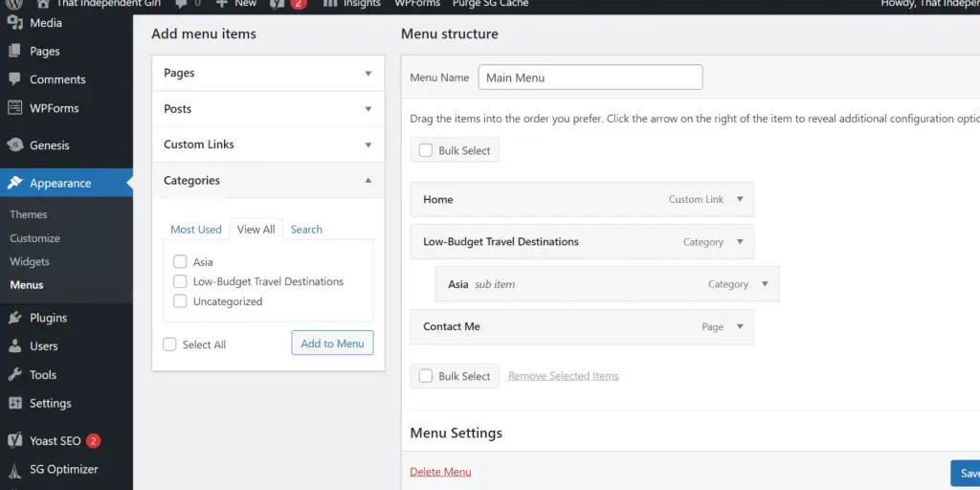
Task: Click the Appearance paintbrush icon
Action: pyautogui.click(x=15, y=183)
